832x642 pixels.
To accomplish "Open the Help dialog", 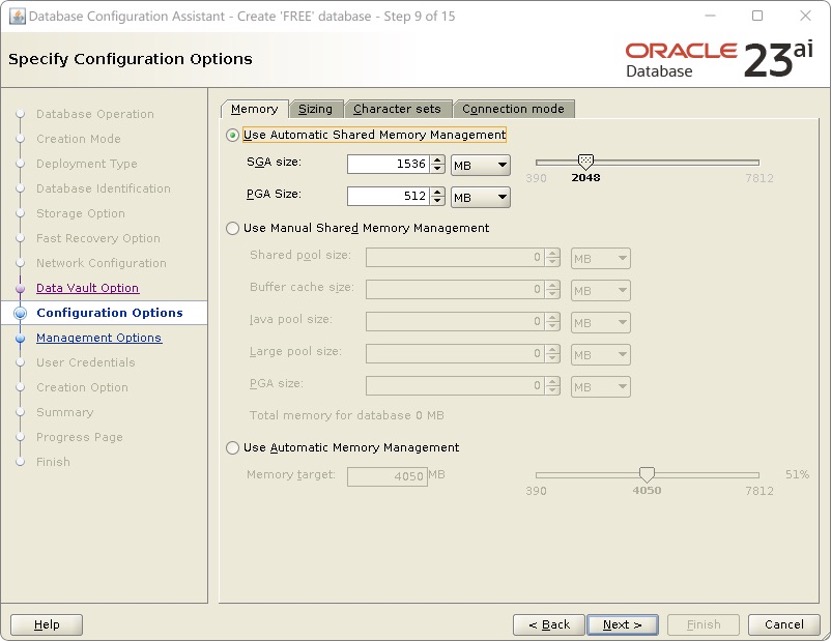I will (x=45, y=623).
